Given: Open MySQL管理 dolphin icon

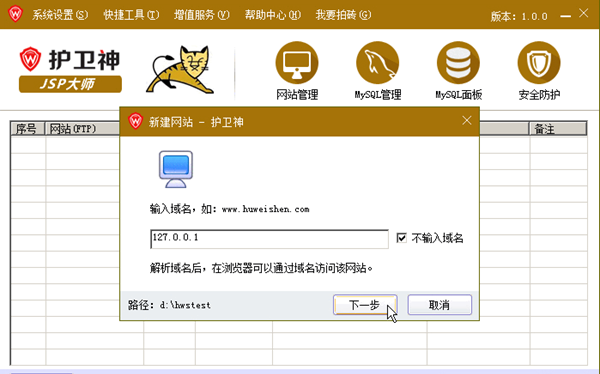Looking at the screenshot, I should click(x=378, y=63).
